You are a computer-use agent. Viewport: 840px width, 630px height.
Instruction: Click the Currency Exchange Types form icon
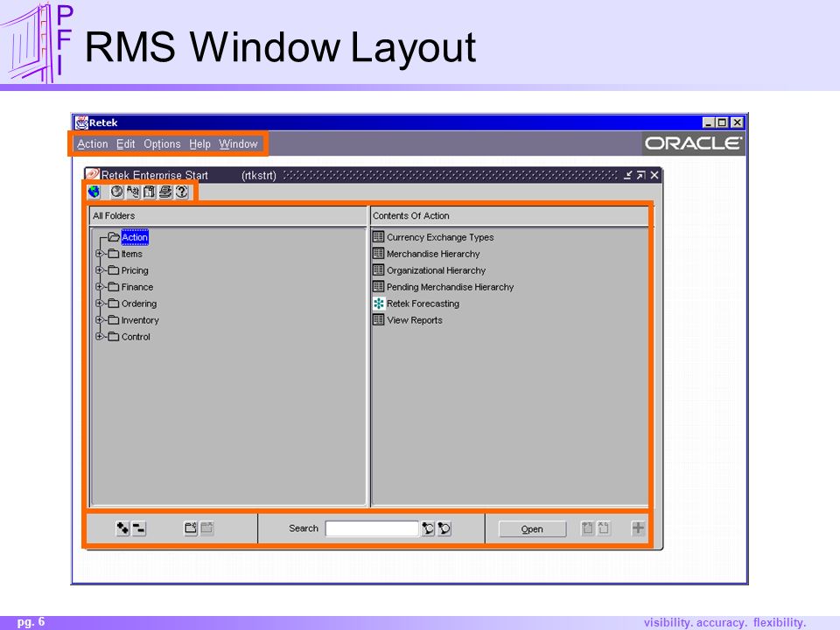click(x=379, y=237)
